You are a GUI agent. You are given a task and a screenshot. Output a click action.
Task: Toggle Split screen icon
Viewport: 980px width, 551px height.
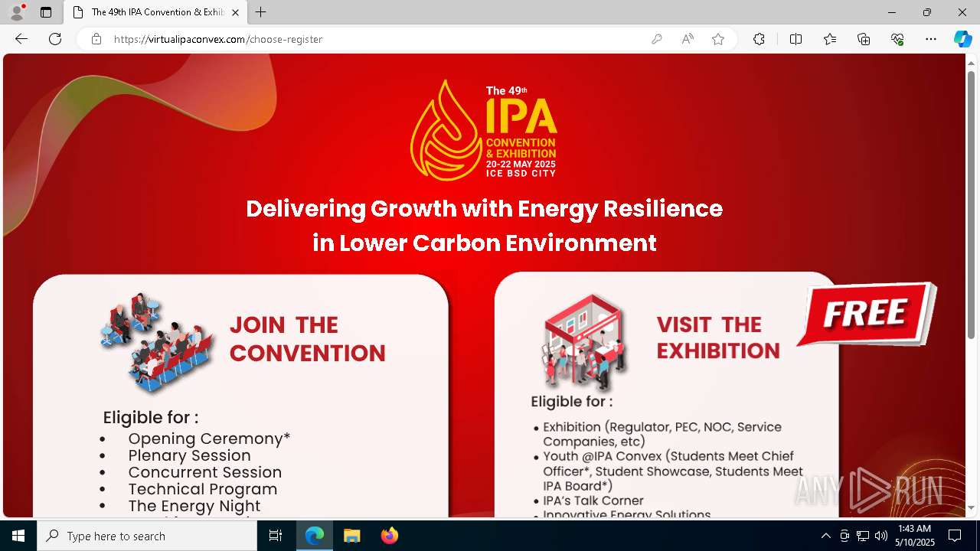(x=795, y=39)
